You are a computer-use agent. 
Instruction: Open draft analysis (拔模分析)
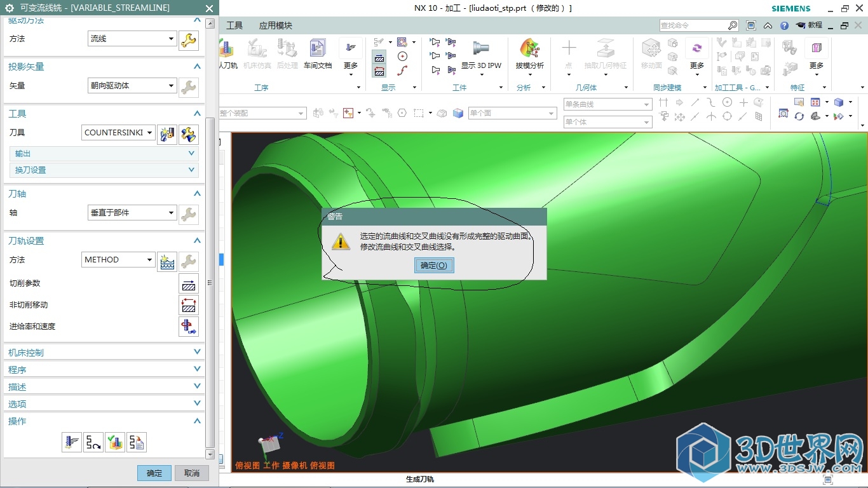529,54
